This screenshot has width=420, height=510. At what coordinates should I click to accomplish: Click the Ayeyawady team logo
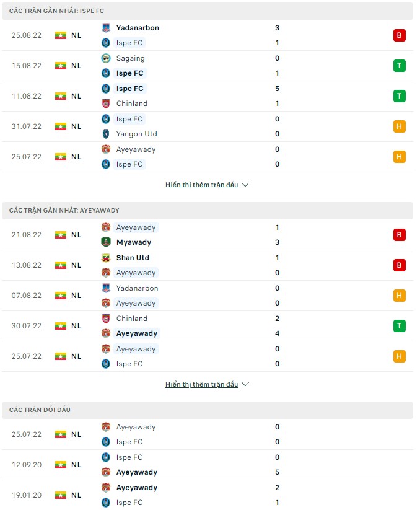click(x=107, y=227)
